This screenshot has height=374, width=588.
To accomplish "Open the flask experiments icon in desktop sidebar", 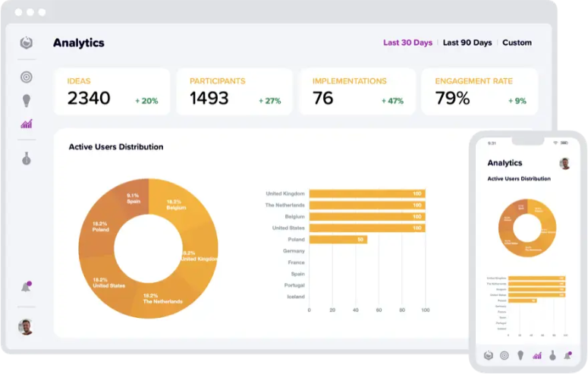I will click(x=27, y=159).
